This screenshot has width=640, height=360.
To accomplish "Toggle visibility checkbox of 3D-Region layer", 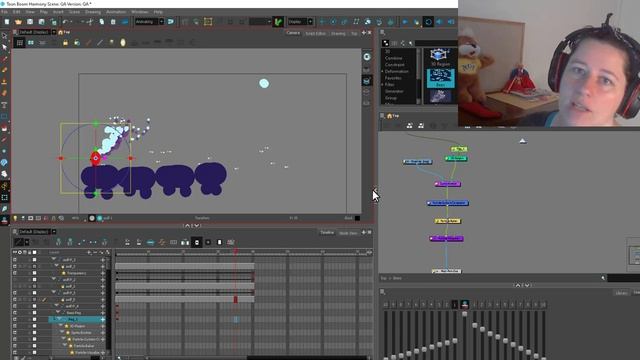I will point(15,326).
